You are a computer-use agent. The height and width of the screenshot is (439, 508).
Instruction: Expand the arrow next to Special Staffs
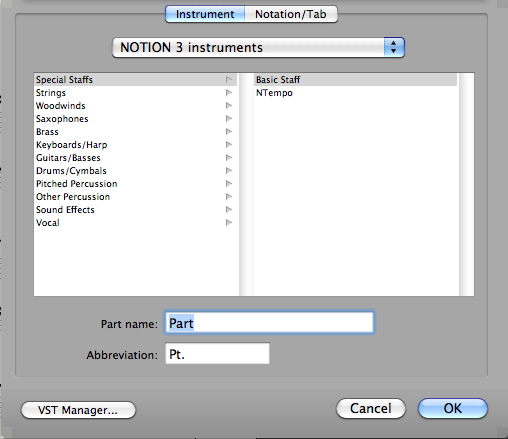coord(229,80)
